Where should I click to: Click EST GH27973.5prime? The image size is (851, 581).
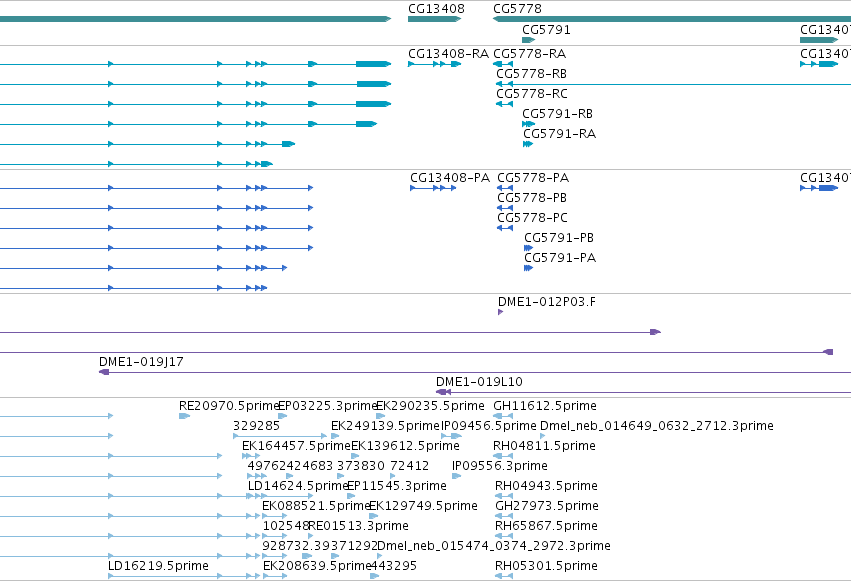[x=504, y=516]
